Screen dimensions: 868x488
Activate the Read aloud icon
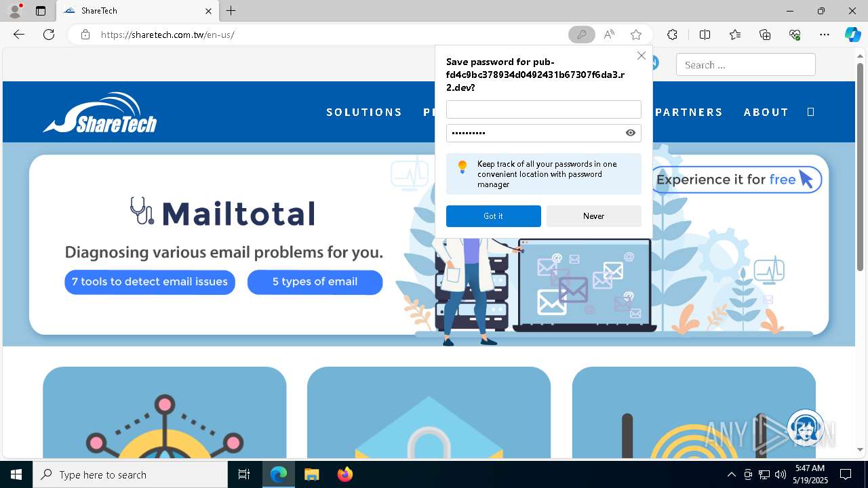tap(609, 35)
